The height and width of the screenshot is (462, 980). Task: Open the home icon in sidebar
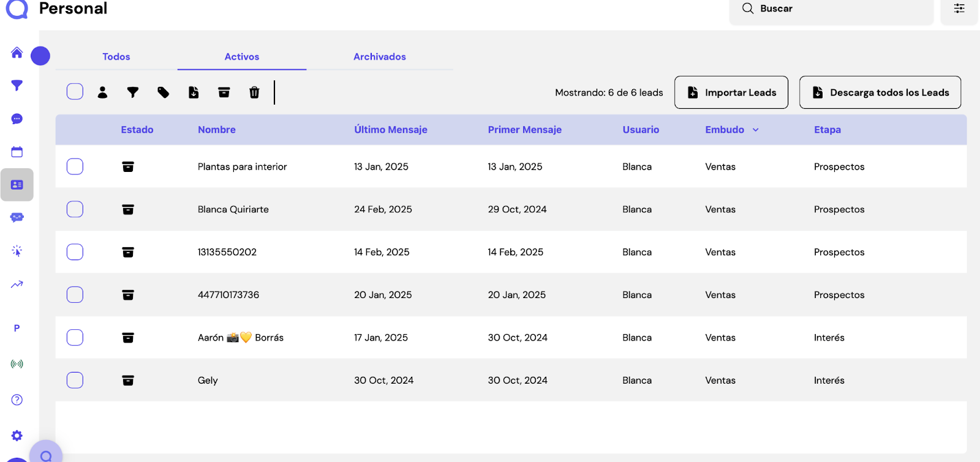17,53
